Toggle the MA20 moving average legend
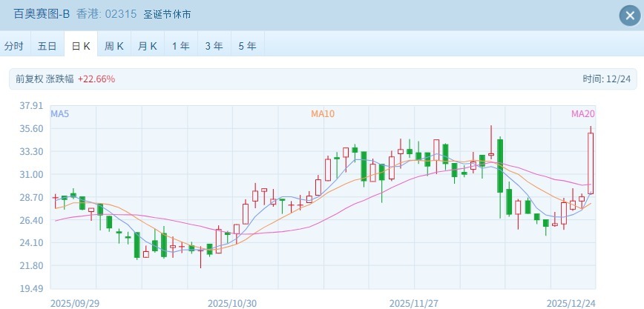644x309 pixels. (582, 113)
